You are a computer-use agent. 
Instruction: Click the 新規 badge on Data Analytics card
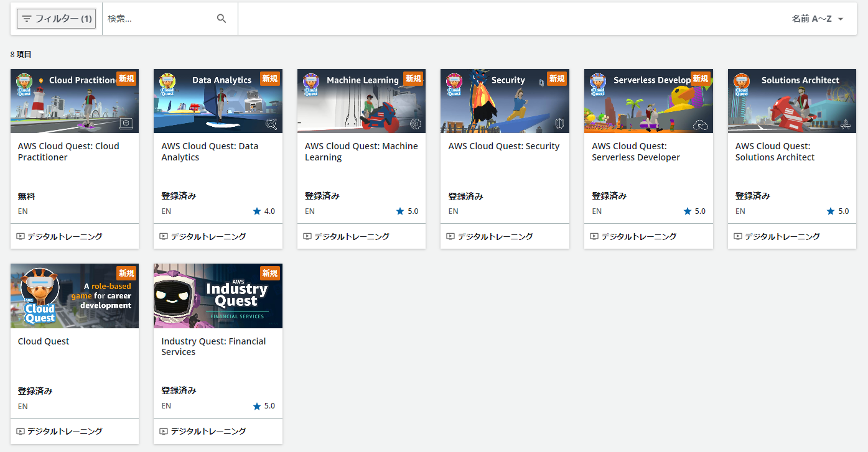270,78
